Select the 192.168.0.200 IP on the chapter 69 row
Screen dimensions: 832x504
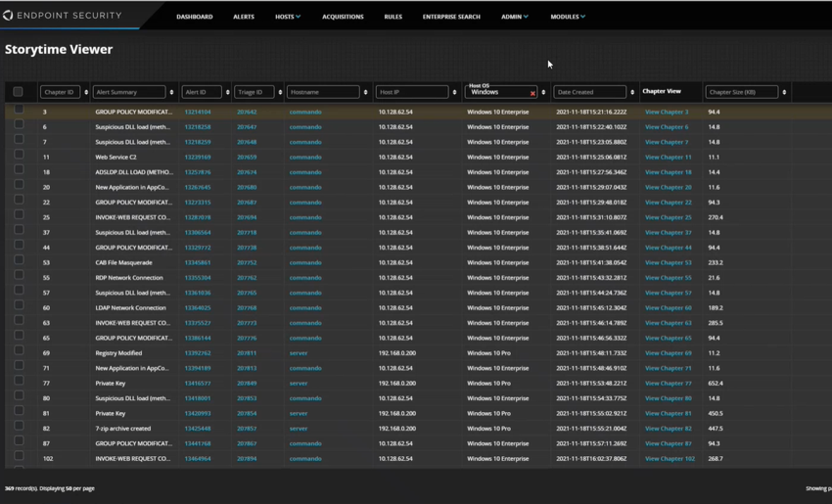[x=396, y=352]
